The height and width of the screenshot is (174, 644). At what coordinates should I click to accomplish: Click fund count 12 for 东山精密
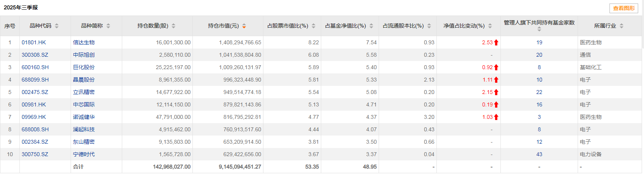(539, 142)
